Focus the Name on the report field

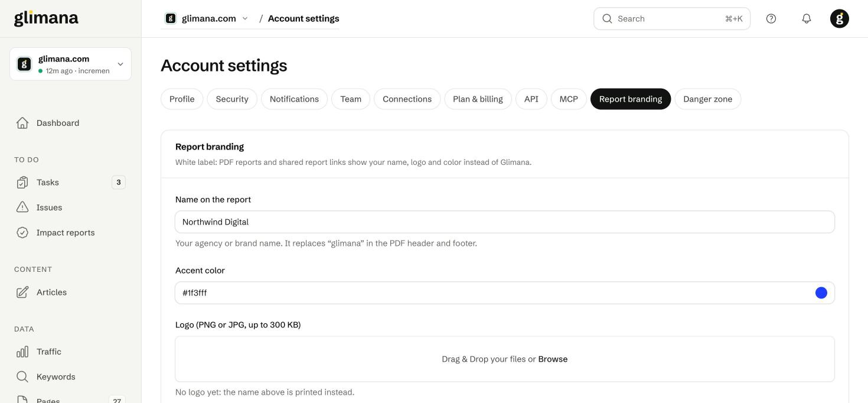coord(505,222)
